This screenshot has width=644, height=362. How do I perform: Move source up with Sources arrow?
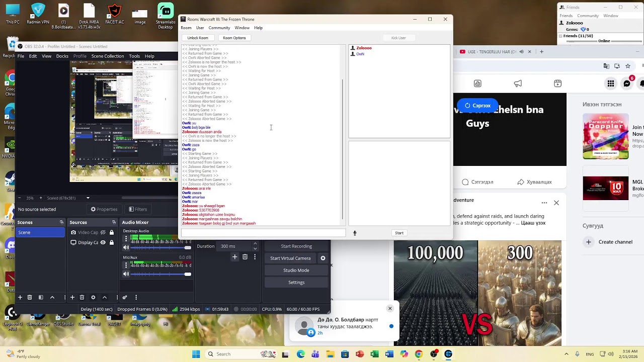click(104, 297)
